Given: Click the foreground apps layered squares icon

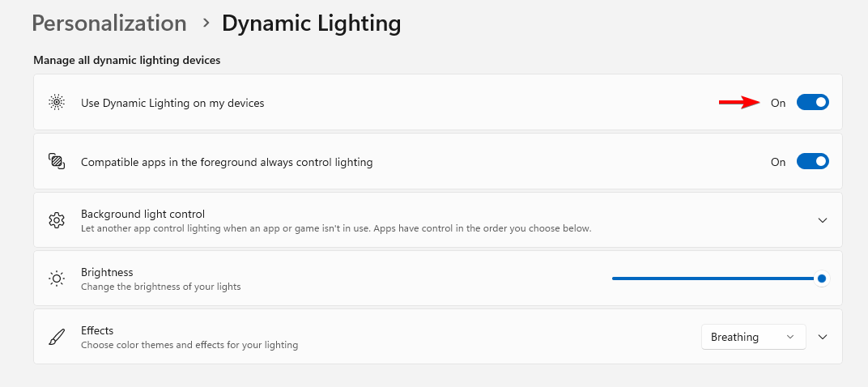Looking at the screenshot, I should [57, 162].
